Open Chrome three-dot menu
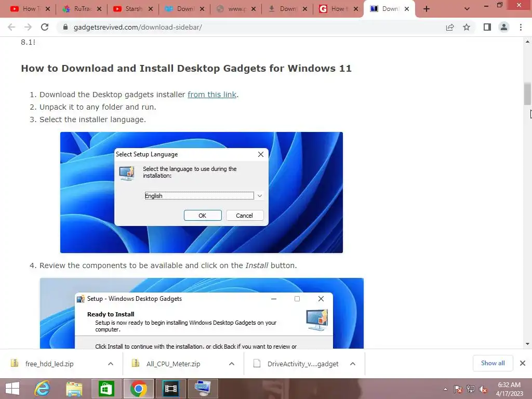Image resolution: width=532 pixels, height=399 pixels. coord(521,27)
